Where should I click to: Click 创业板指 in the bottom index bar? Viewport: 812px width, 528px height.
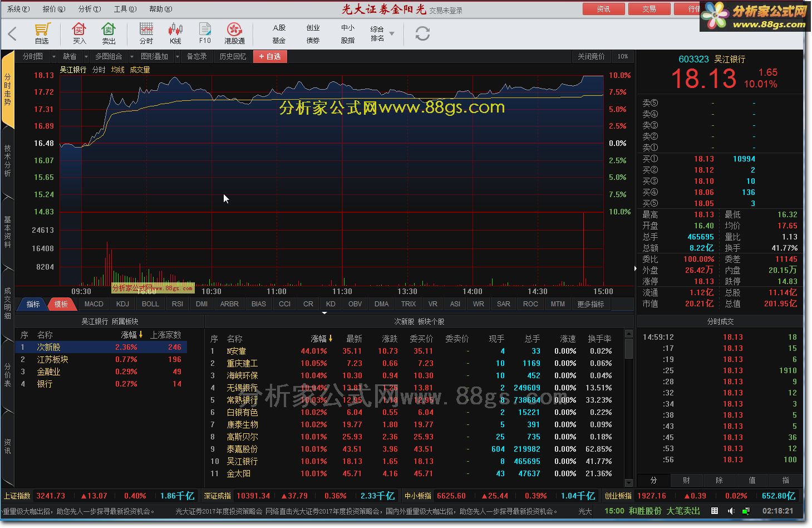pos(618,496)
